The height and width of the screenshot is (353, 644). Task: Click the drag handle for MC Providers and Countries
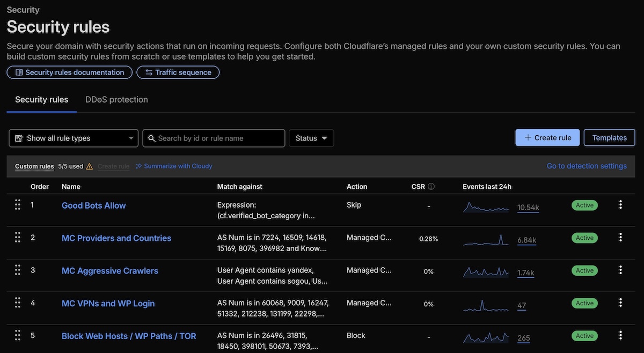(17, 237)
